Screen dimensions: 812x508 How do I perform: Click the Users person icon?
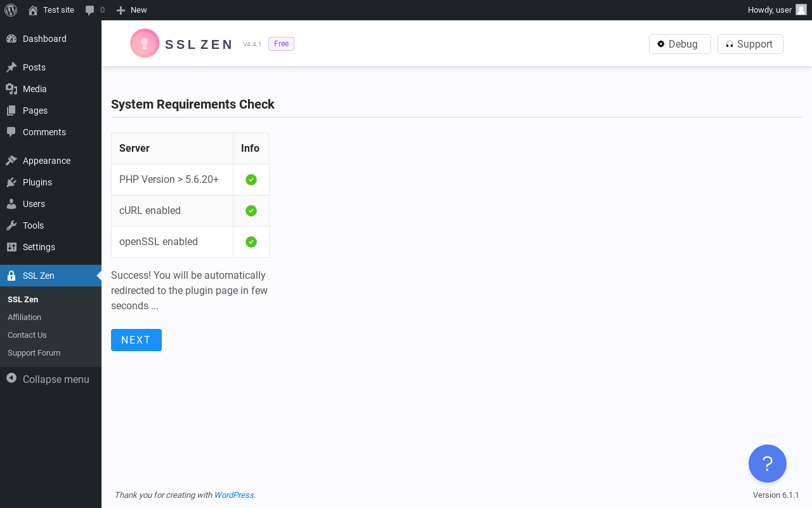(11, 204)
